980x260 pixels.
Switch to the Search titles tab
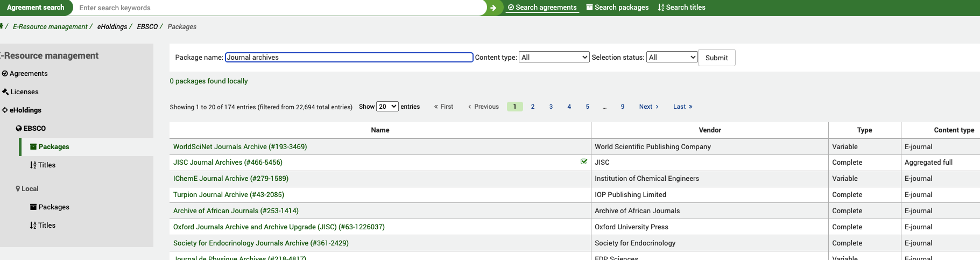click(x=681, y=8)
